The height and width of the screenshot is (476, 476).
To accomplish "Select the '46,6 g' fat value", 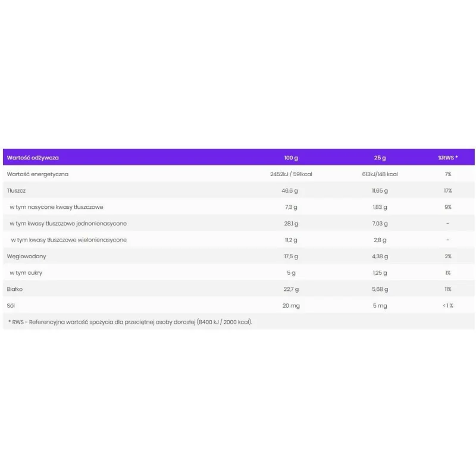I will [x=290, y=190].
